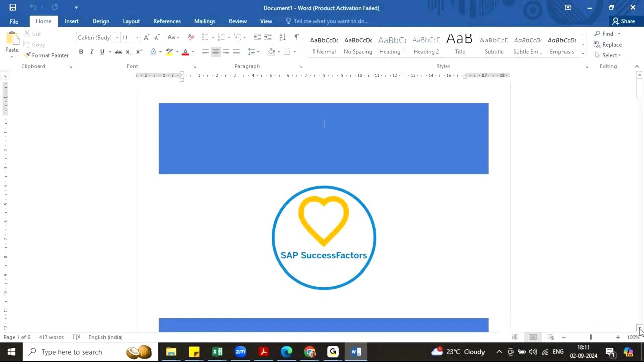
Task: Open the font name dropdown
Action: [x=117, y=38]
